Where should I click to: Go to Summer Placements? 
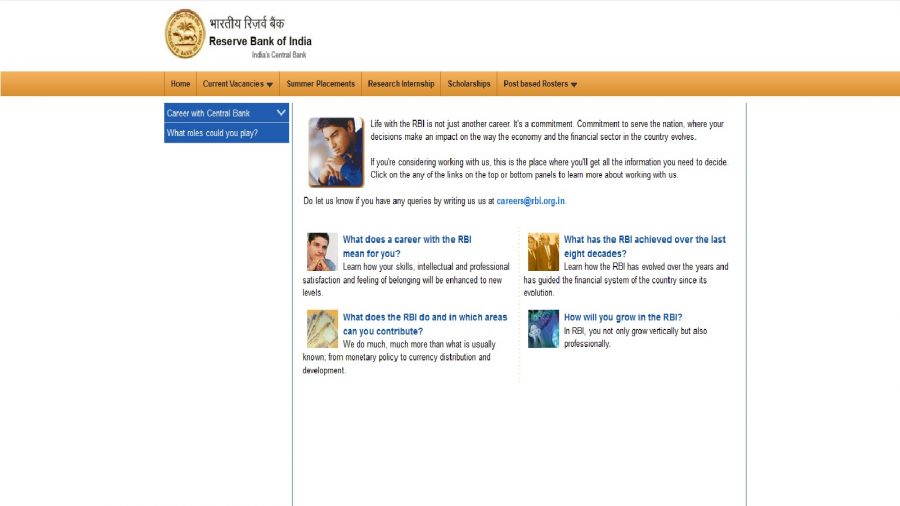320,84
